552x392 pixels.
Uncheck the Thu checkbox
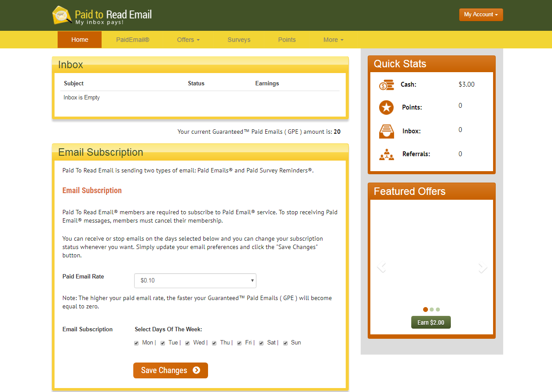pos(214,343)
